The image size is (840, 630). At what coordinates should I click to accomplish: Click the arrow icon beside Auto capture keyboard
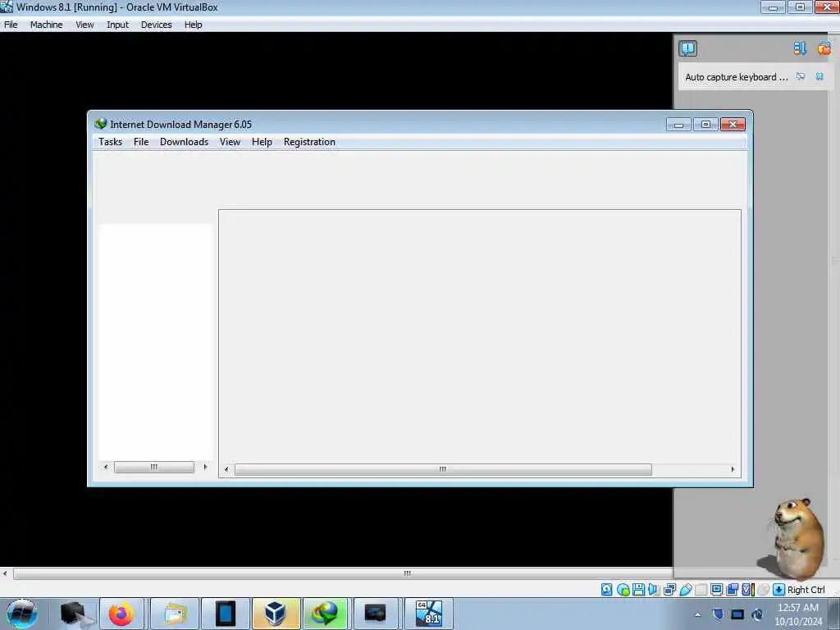801,76
